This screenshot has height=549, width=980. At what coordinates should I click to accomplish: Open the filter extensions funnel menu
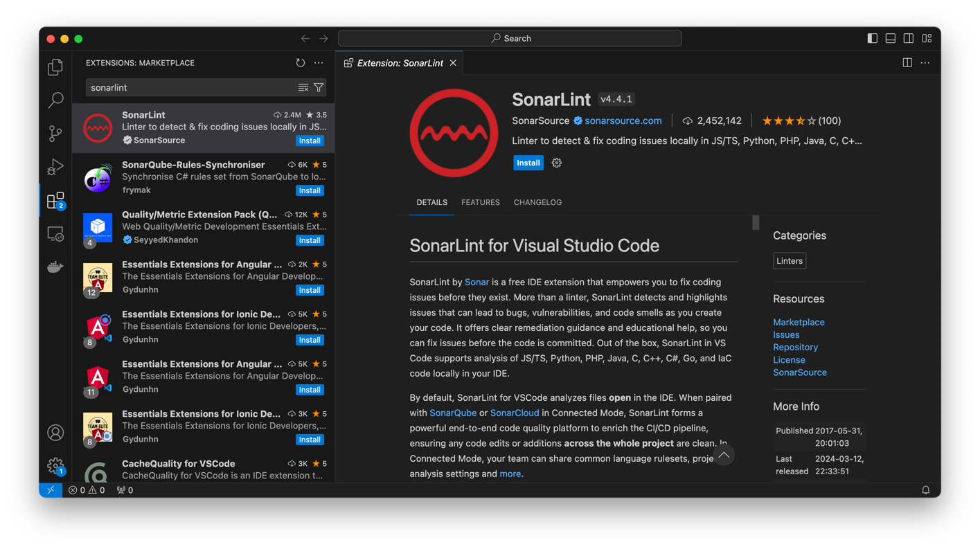pos(318,87)
